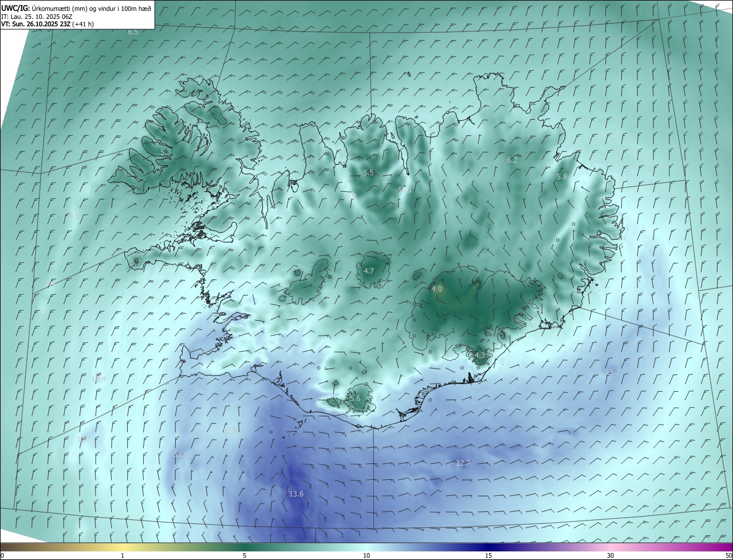733x560 pixels.
Task: Click the 15 tick on the color scale
Action: [x=488, y=556]
